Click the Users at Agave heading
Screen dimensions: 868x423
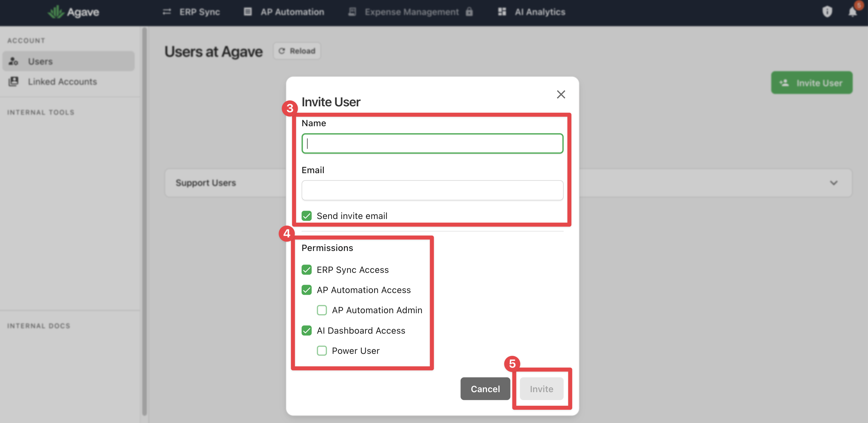point(213,52)
